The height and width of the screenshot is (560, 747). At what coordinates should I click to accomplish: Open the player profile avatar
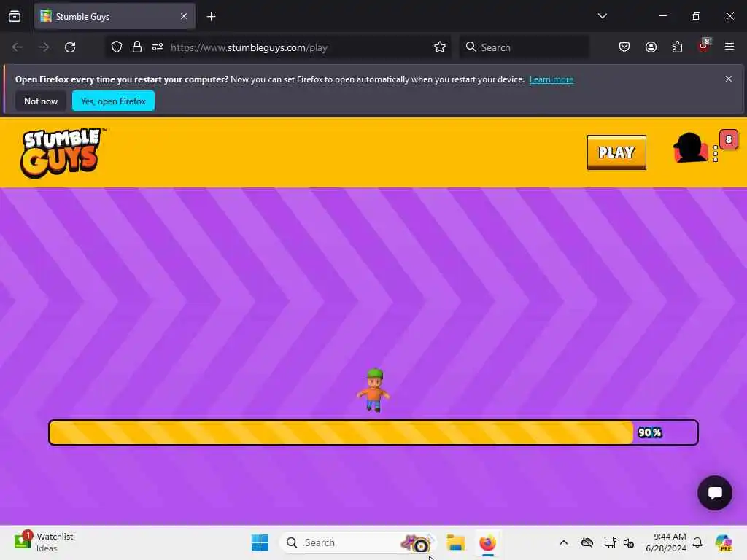(690, 148)
